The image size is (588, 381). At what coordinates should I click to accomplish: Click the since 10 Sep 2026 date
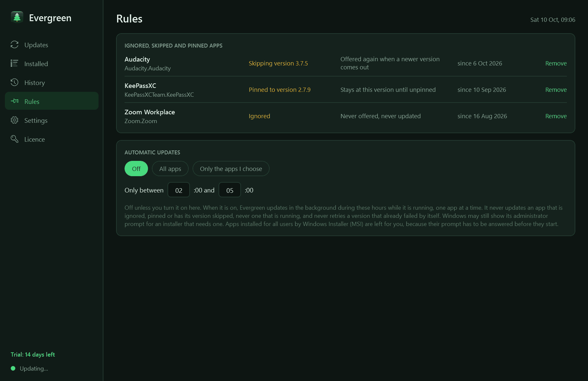[x=482, y=90]
